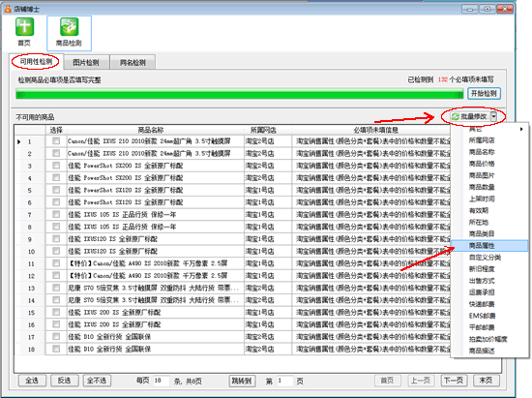Open the 批量修改 dropdown arrow

point(493,116)
